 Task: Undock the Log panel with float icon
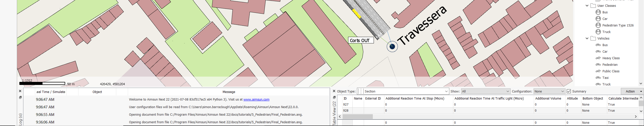tap(20, 98)
